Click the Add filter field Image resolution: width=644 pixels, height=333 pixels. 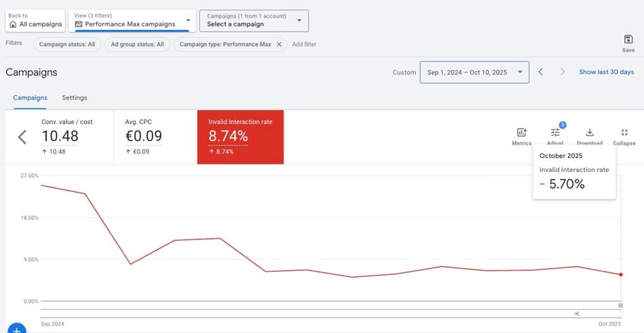(304, 45)
